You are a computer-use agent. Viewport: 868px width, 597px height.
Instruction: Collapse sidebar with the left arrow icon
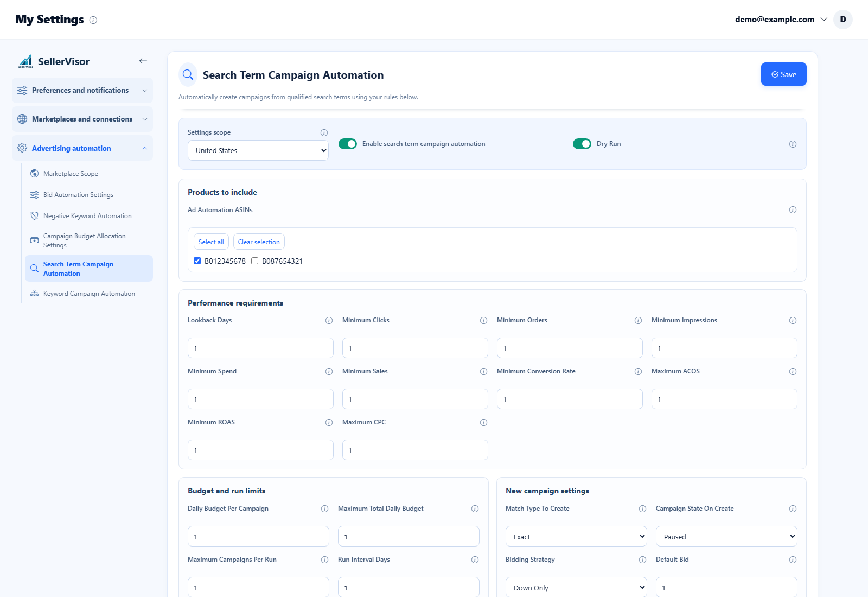[143, 61]
